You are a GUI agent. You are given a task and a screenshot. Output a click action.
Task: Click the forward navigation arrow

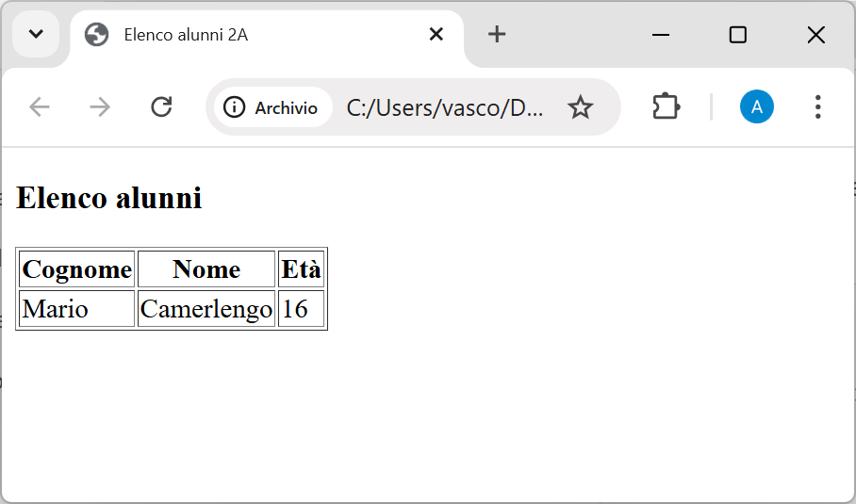click(x=100, y=106)
